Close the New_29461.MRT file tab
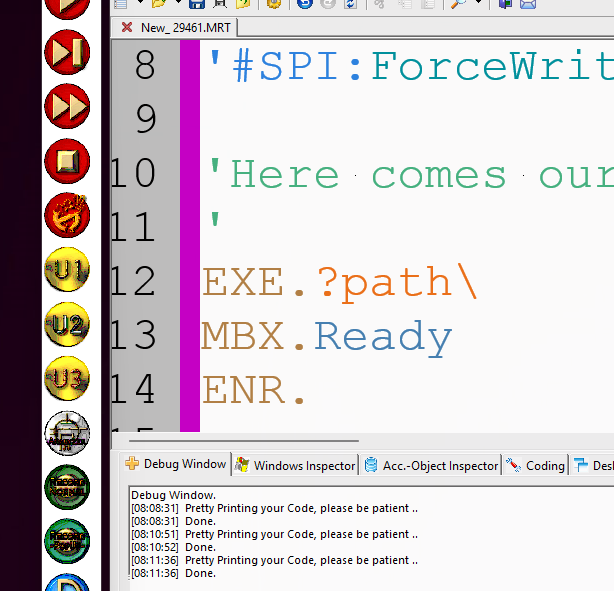The image size is (614, 591). pos(126,27)
